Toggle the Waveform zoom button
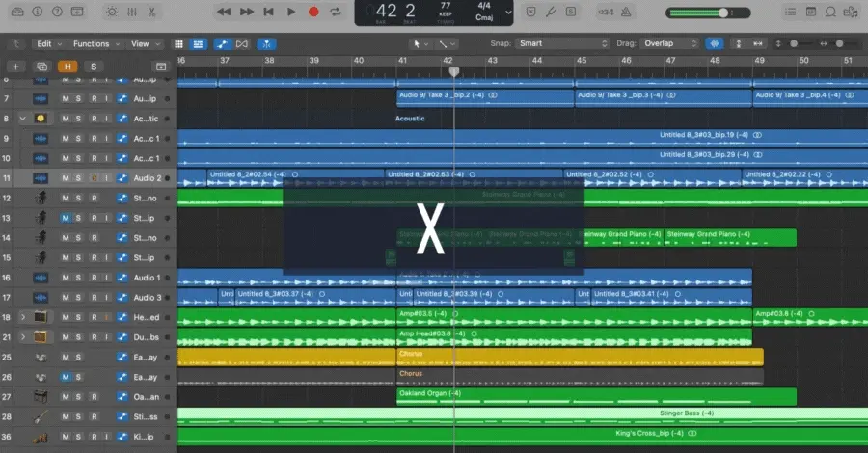Screen dimensions: 868x453 715,43
